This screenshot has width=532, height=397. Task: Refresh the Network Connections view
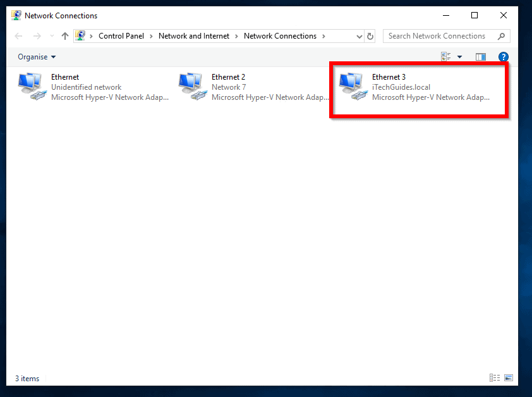370,35
